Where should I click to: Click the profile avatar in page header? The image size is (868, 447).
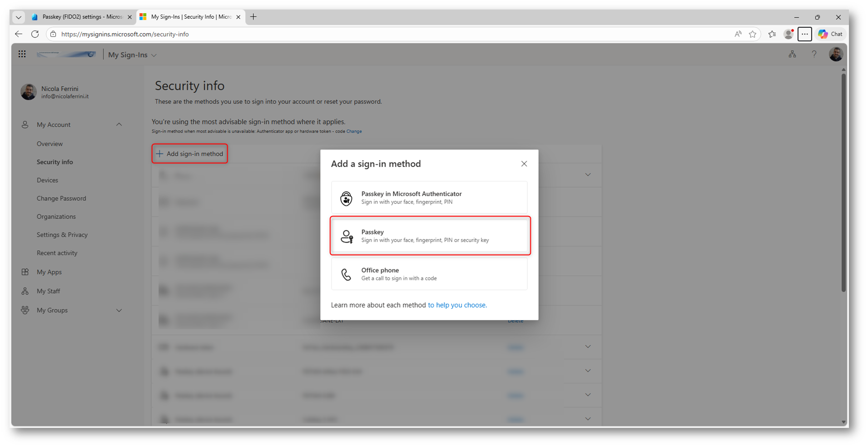coord(836,55)
